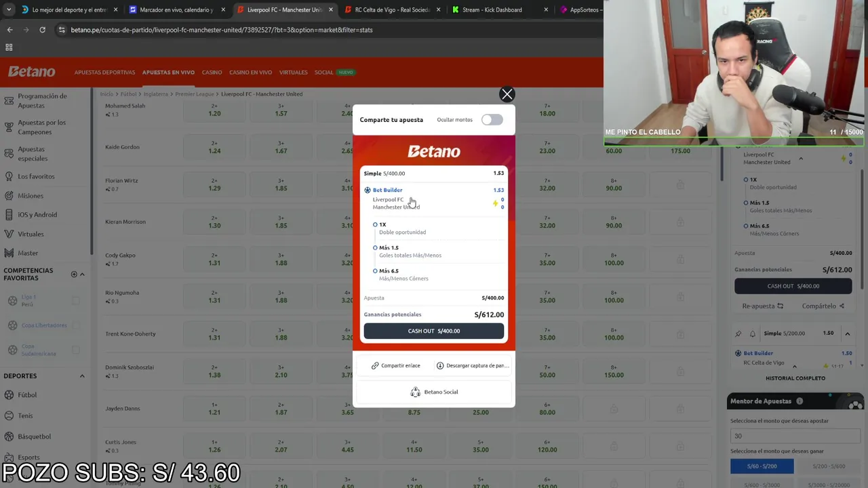This screenshot has width=868, height=488.
Task: Select the Más 1.5 radio in the share dialog
Action: point(375,247)
